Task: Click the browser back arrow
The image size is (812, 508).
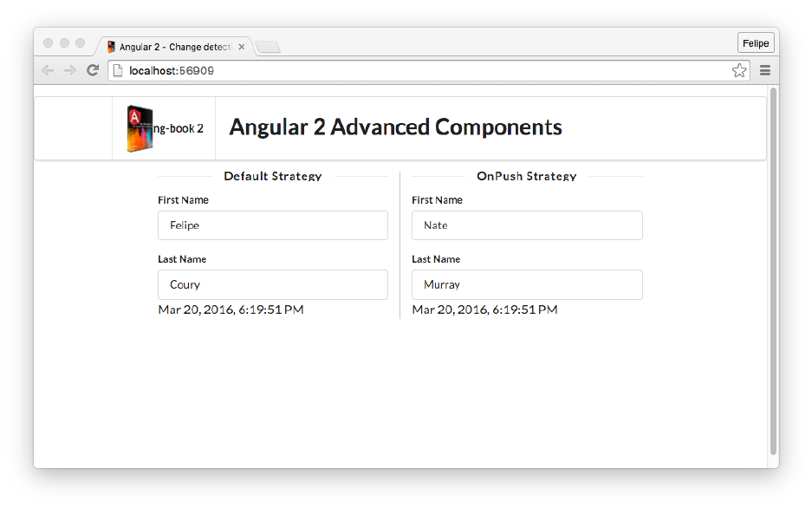Action: click(48, 70)
